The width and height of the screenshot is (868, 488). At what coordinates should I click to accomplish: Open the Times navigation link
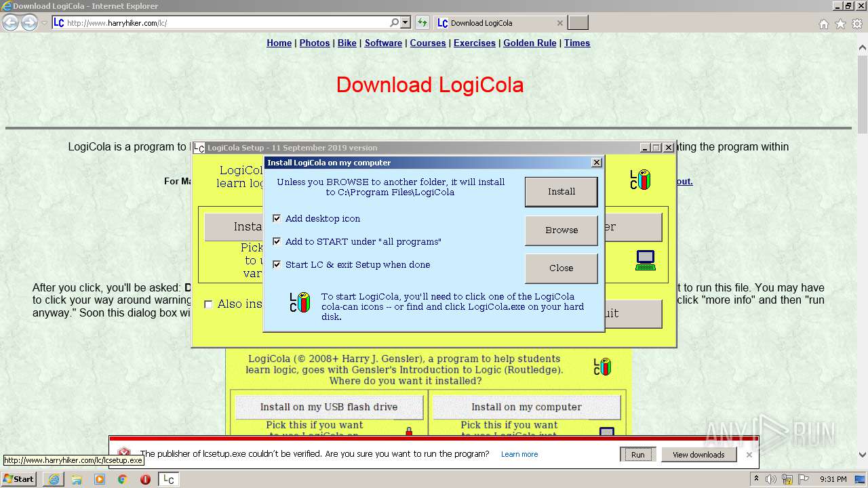click(577, 43)
